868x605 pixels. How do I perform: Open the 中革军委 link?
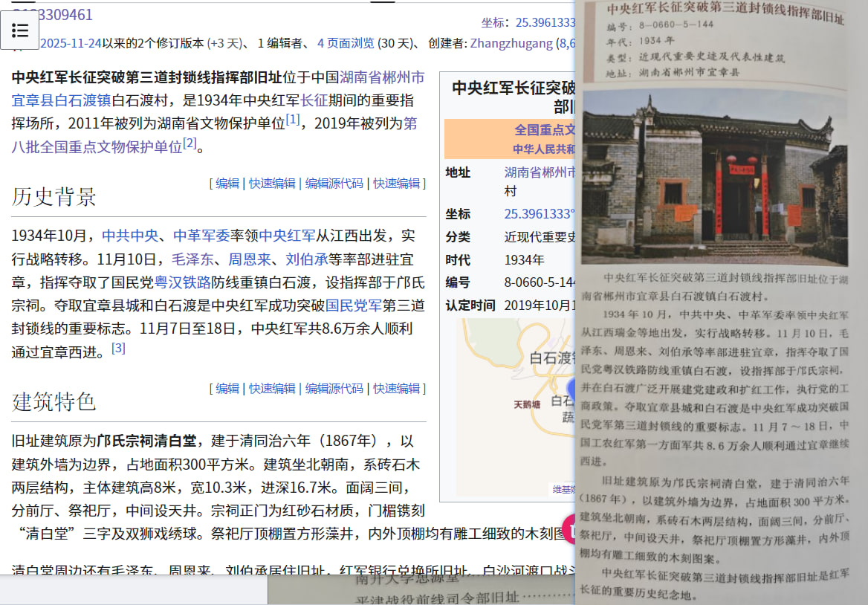201,236
